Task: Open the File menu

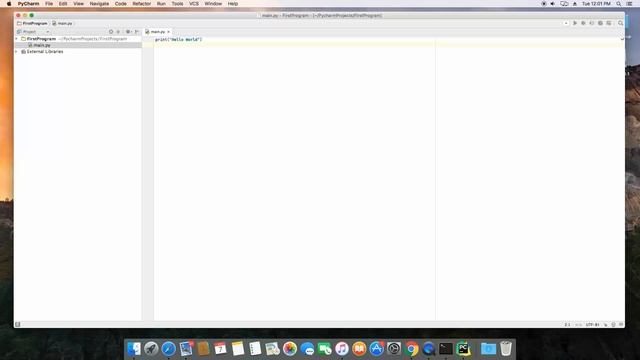Action: tap(49, 4)
